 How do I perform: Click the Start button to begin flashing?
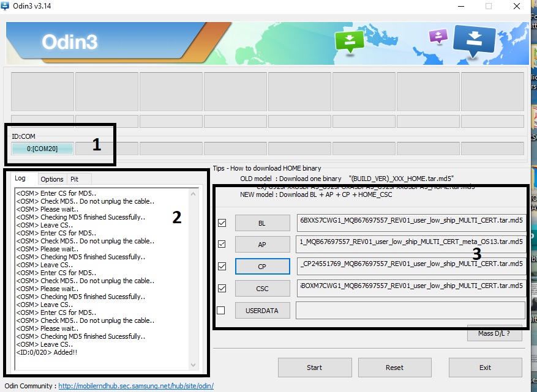click(315, 368)
